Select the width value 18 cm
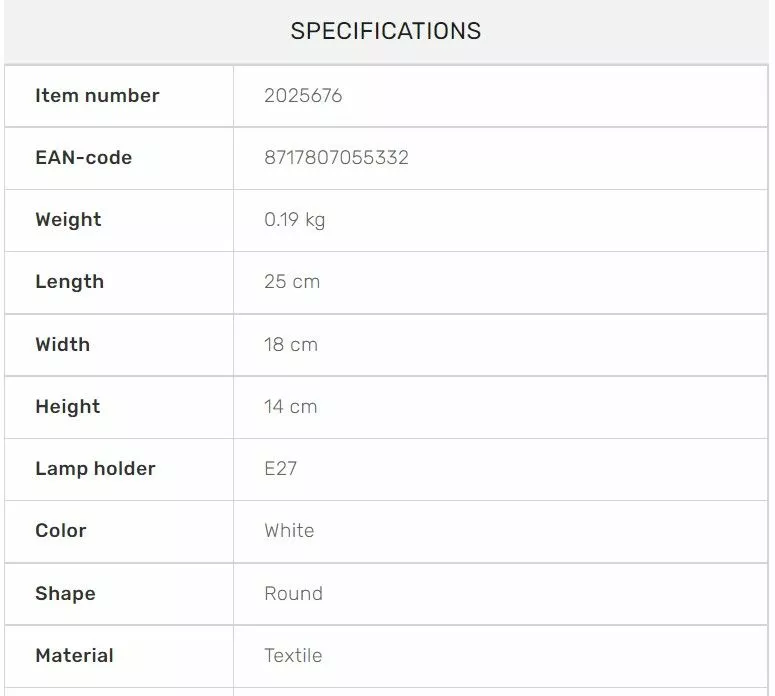This screenshot has width=775, height=696. [291, 345]
